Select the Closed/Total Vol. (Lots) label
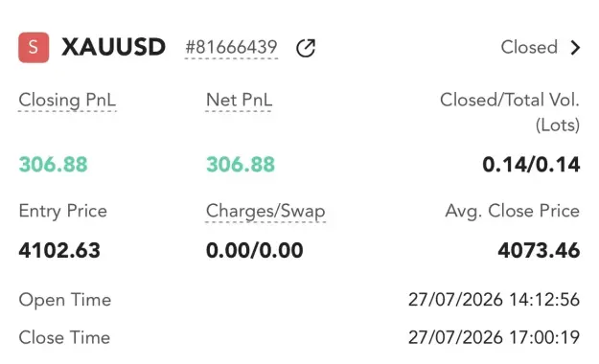Screen dimensions: 599x364 510,112
